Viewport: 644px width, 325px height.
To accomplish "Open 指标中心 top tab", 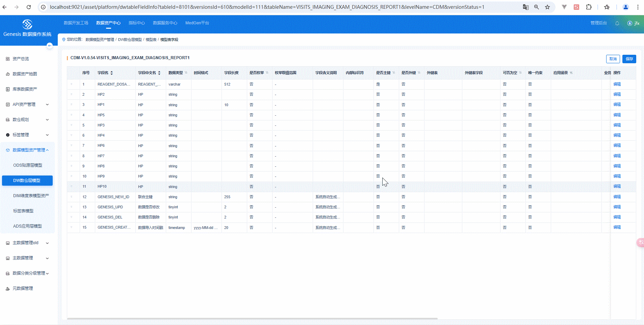I will point(137,23).
